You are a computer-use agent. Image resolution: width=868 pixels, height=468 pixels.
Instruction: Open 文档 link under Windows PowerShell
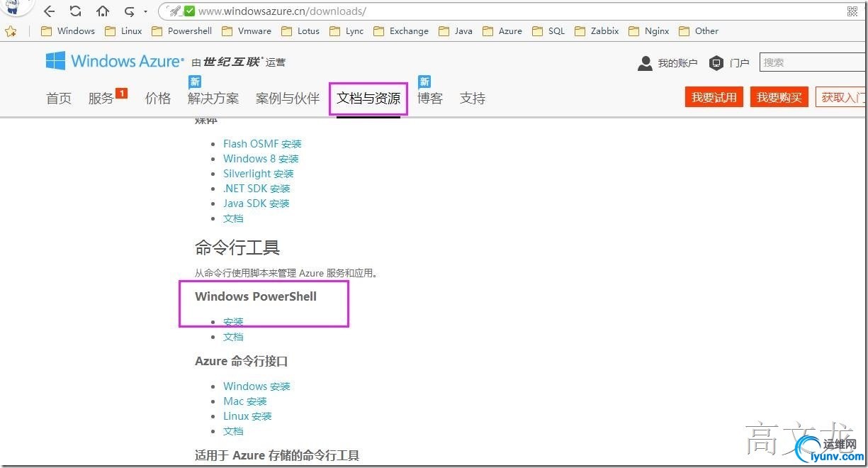[x=233, y=337]
